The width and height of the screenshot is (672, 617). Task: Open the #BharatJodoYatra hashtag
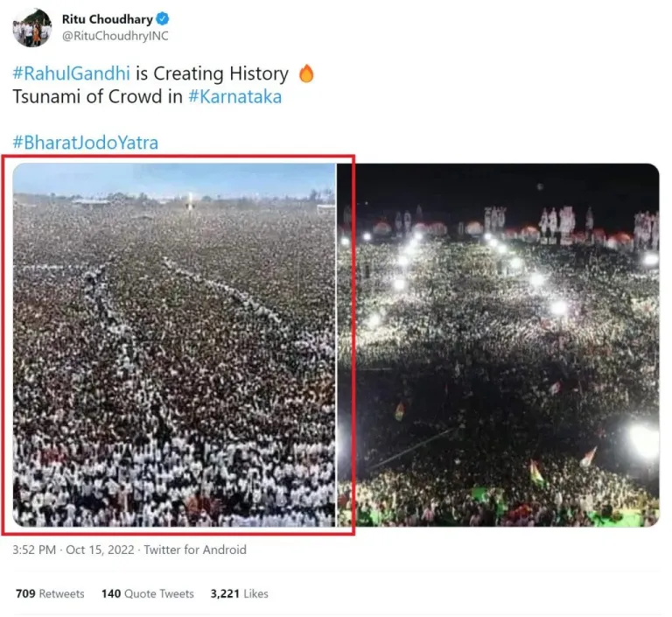tap(86, 143)
